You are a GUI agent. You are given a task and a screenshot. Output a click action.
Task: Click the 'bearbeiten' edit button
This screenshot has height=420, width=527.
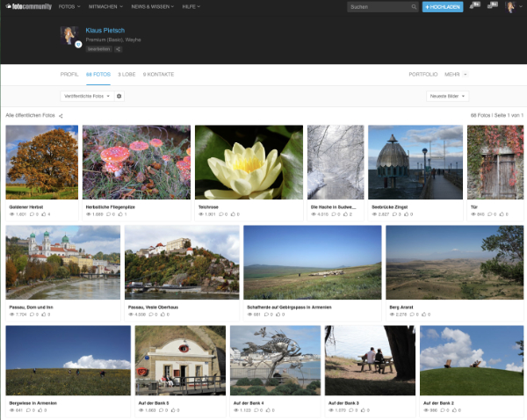97,49
